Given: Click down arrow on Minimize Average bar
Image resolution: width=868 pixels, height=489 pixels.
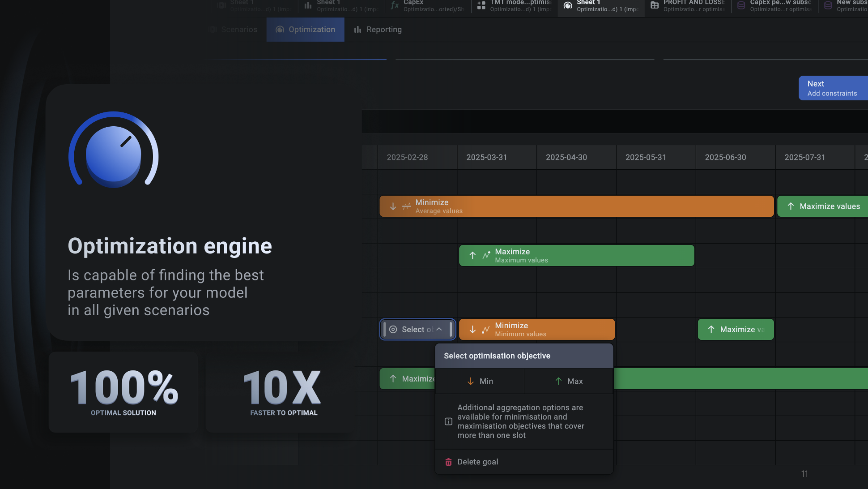Looking at the screenshot, I should click(x=393, y=206).
